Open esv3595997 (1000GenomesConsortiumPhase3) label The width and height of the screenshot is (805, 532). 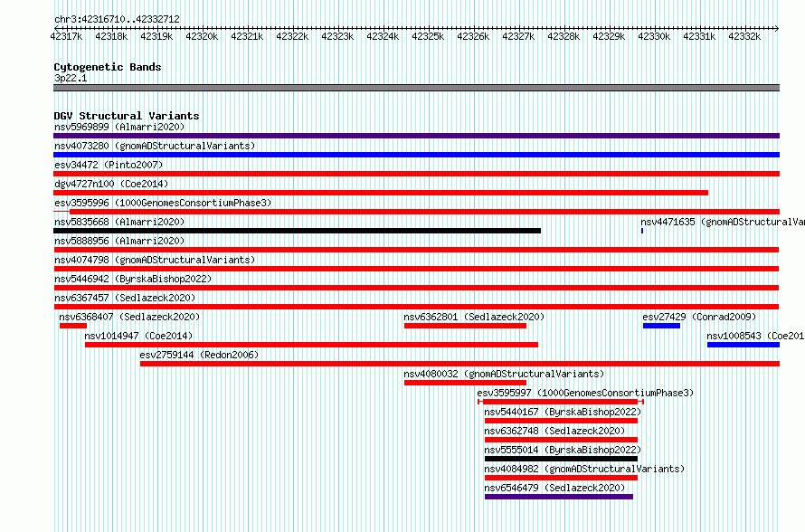click(x=585, y=393)
